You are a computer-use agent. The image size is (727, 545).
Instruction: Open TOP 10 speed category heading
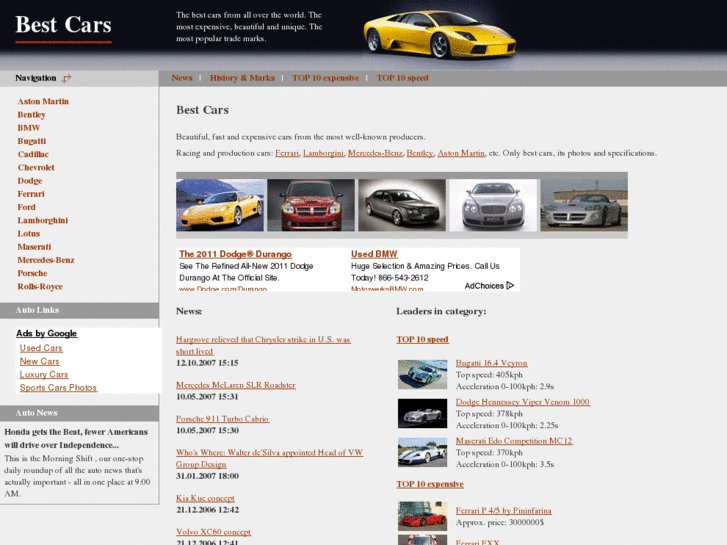point(422,340)
